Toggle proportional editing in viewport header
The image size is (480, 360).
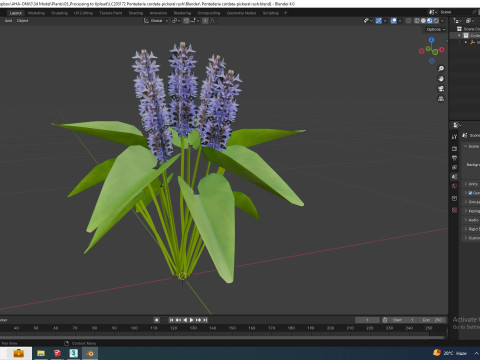pyautogui.click(x=205, y=21)
